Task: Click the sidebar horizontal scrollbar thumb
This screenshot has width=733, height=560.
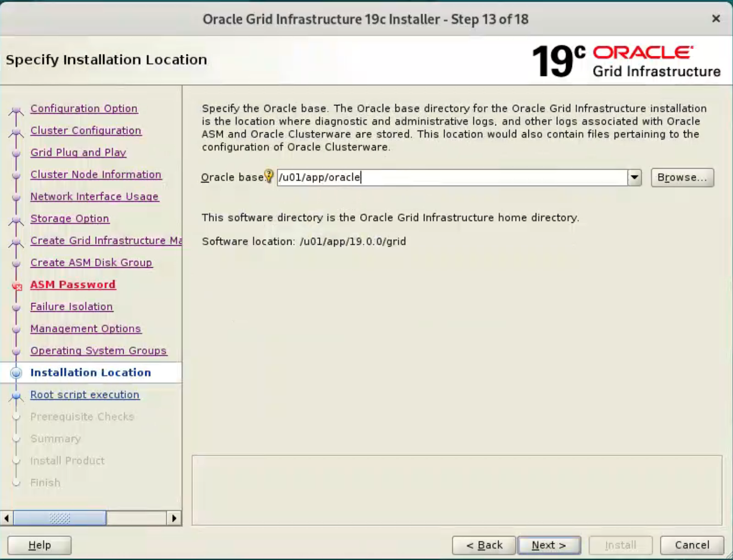Action: coord(60,518)
